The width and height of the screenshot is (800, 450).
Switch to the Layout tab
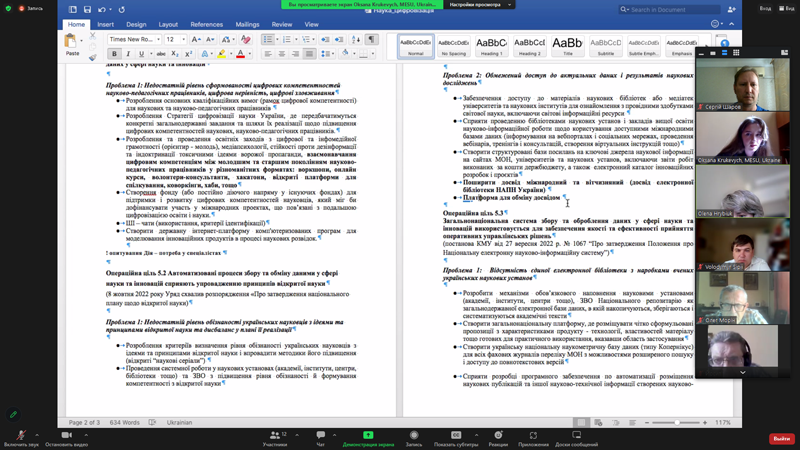click(168, 24)
